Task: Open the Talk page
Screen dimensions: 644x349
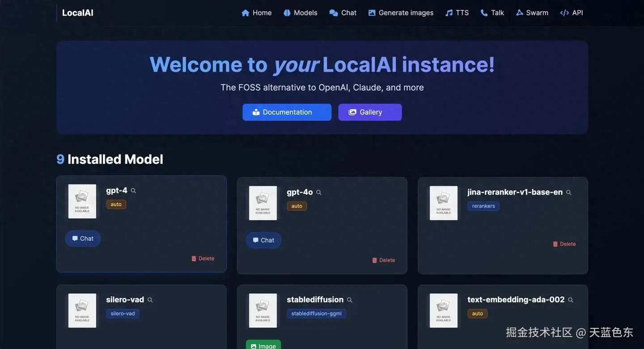Action: coord(492,13)
